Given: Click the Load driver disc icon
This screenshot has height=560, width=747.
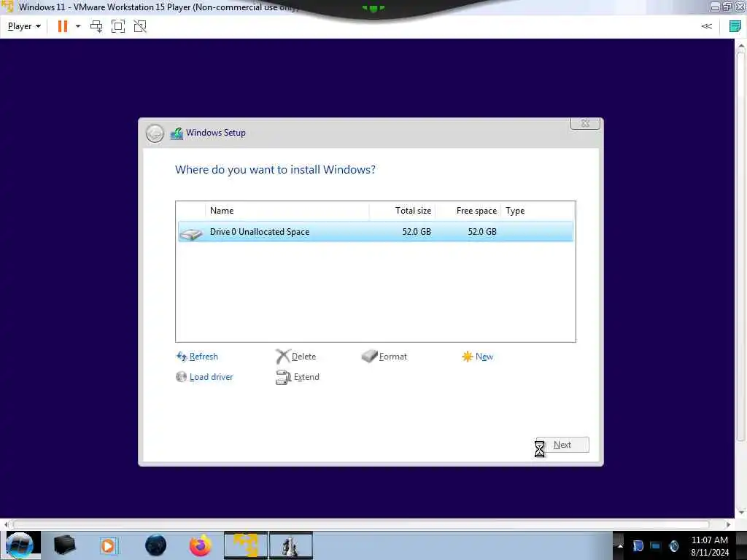Looking at the screenshot, I should click(x=181, y=377).
